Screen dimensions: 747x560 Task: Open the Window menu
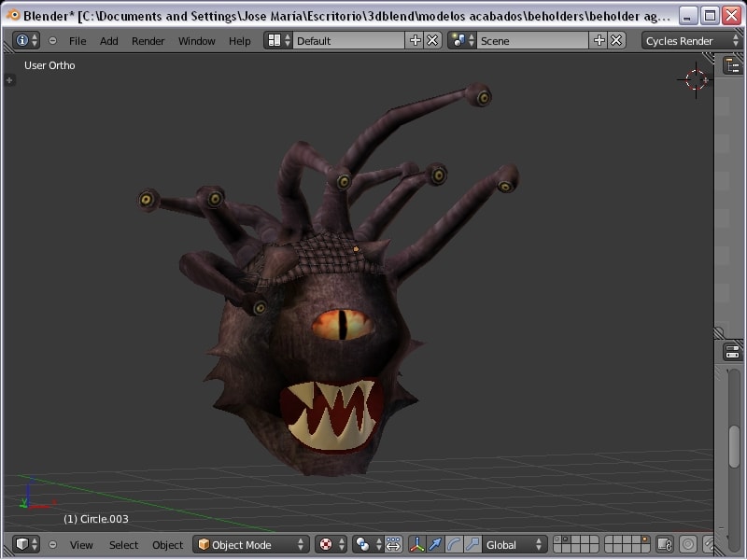(197, 41)
